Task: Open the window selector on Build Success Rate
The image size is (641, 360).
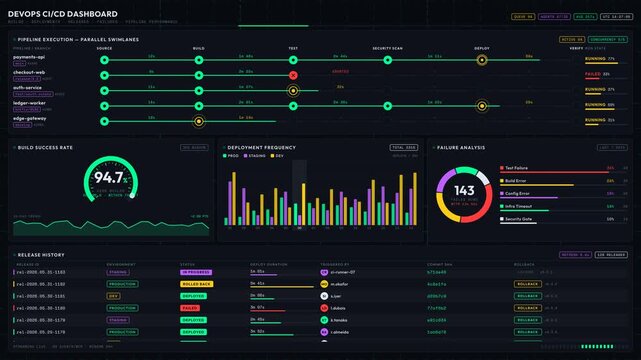Action: click(194, 148)
